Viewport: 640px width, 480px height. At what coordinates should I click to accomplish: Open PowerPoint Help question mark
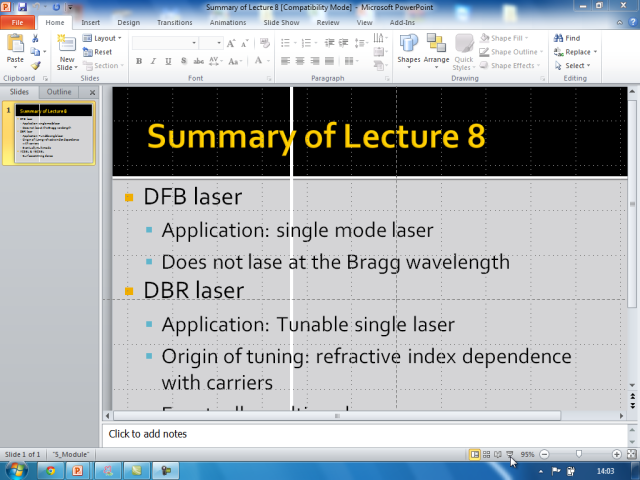633,22
